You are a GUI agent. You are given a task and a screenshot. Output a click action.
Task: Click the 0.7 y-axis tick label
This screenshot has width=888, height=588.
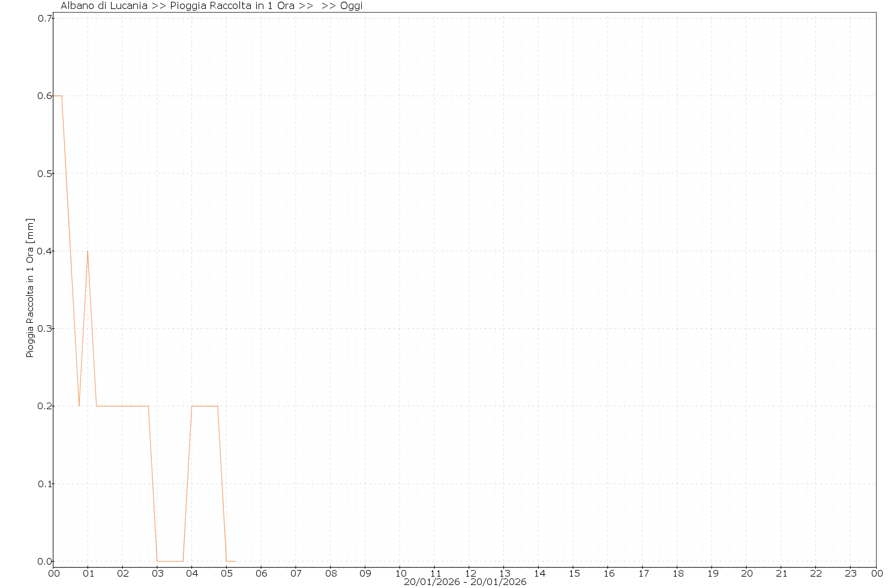click(45, 18)
